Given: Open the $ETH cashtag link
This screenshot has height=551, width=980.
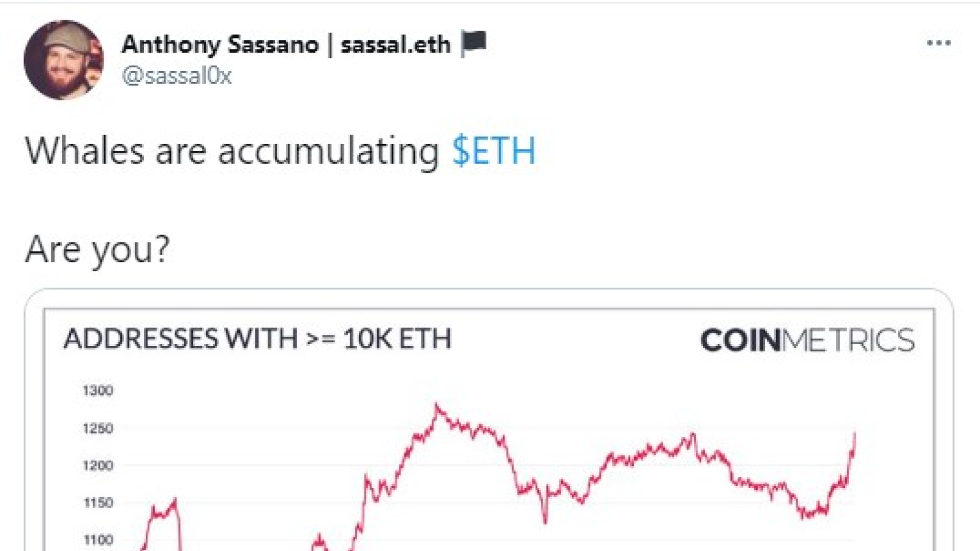Looking at the screenshot, I should pos(494,151).
